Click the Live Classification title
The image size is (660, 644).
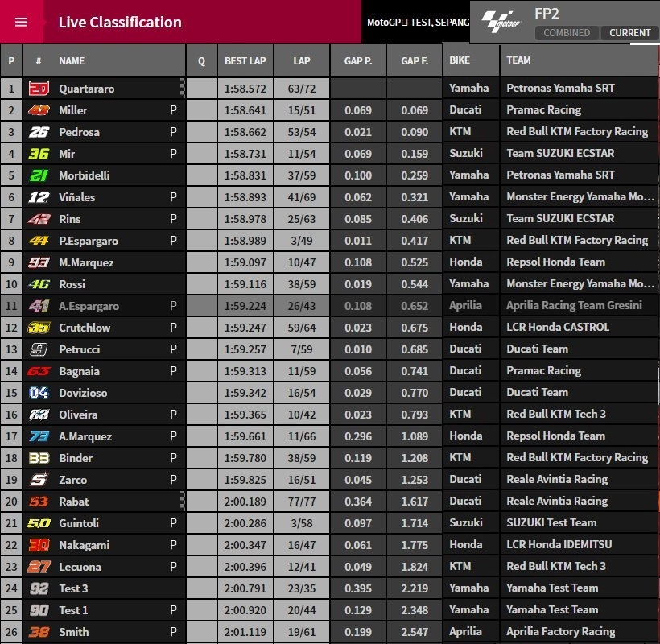[120, 22]
